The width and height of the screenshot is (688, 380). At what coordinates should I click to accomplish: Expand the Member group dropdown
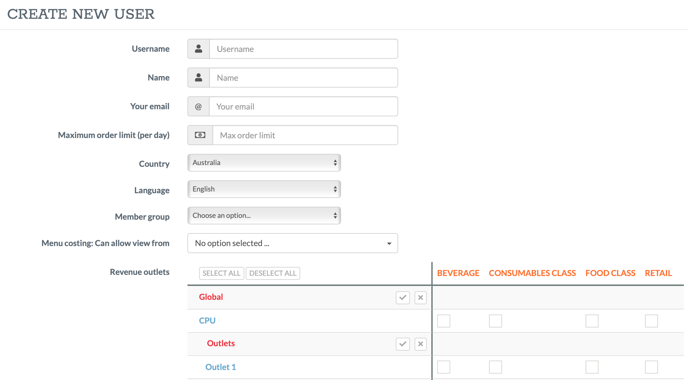(x=264, y=215)
